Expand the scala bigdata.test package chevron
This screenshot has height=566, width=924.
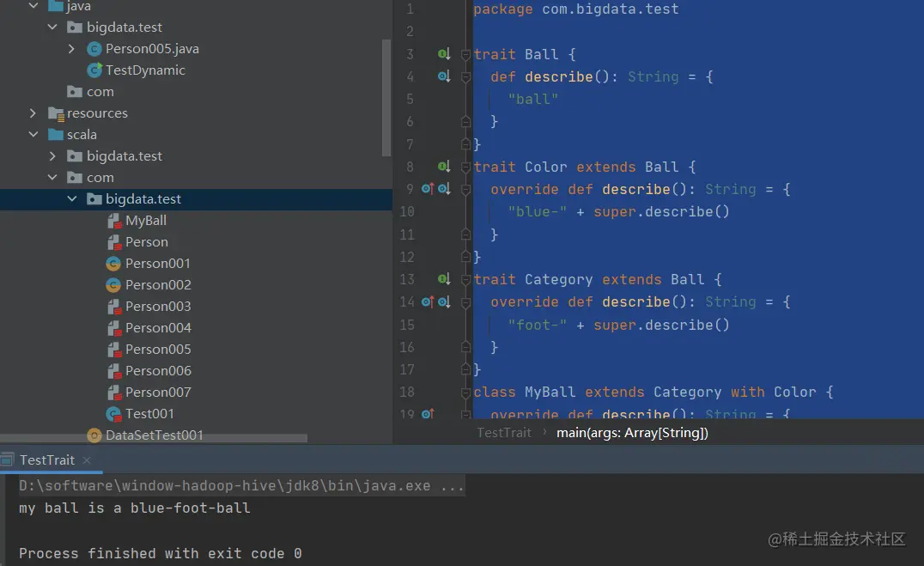point(52,155)
